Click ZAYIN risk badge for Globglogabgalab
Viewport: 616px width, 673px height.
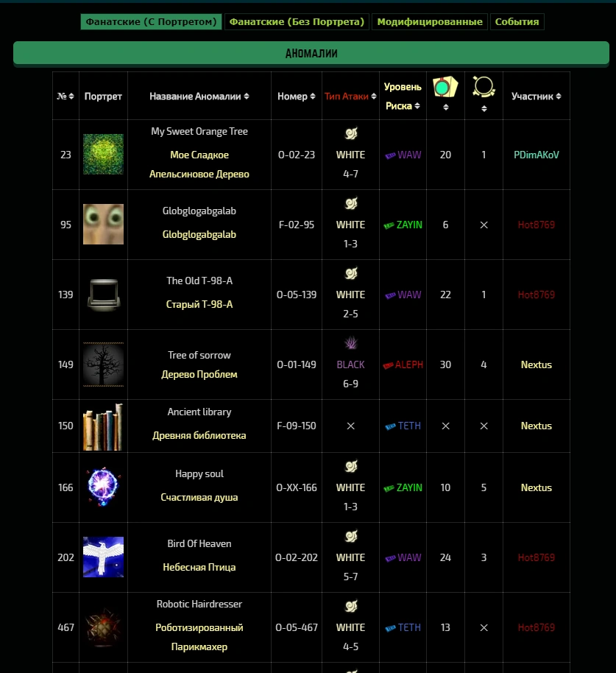(403, 225)
